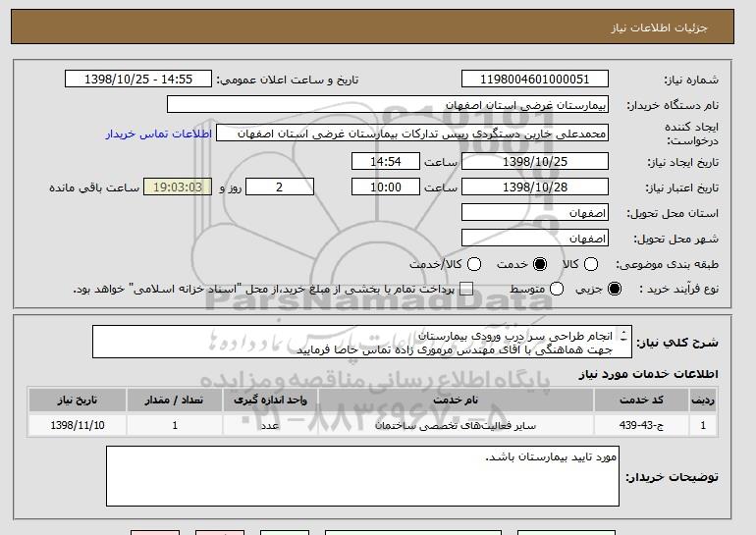Click the description box scroll stepper
756x535 pixels.
(623, 336)
